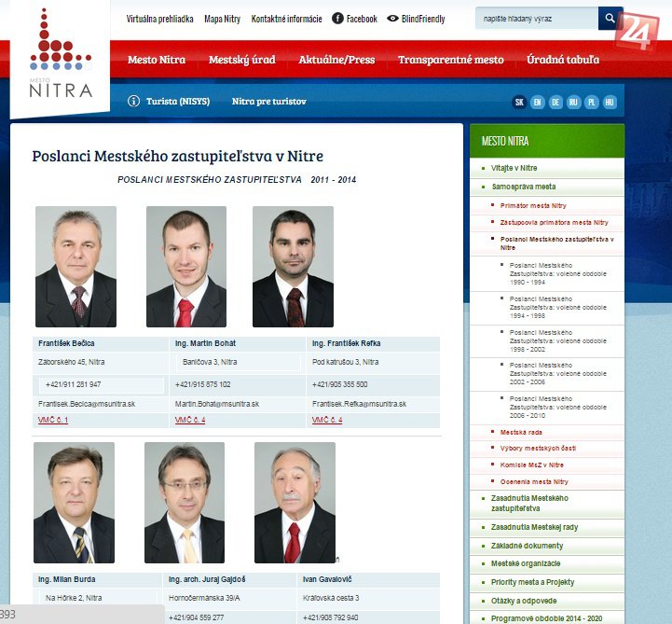Open the Úradná tabuľa menu item
Viewport: 672px width, 624px height.
562,60
